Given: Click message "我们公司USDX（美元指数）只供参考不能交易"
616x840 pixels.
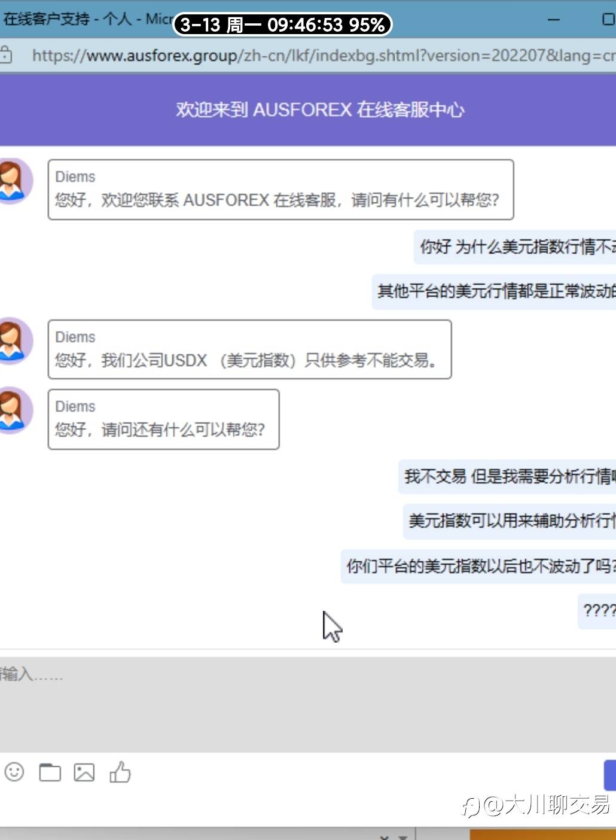Looking at the screenshot, I should [x=249, y=349].
